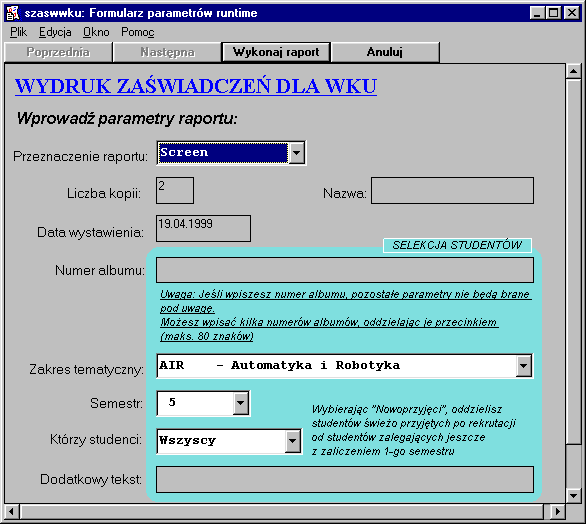Click the horizontal scrollbar thumb
Image resolution: width=586 pixels, height=524 pixels.
point(282,511)
